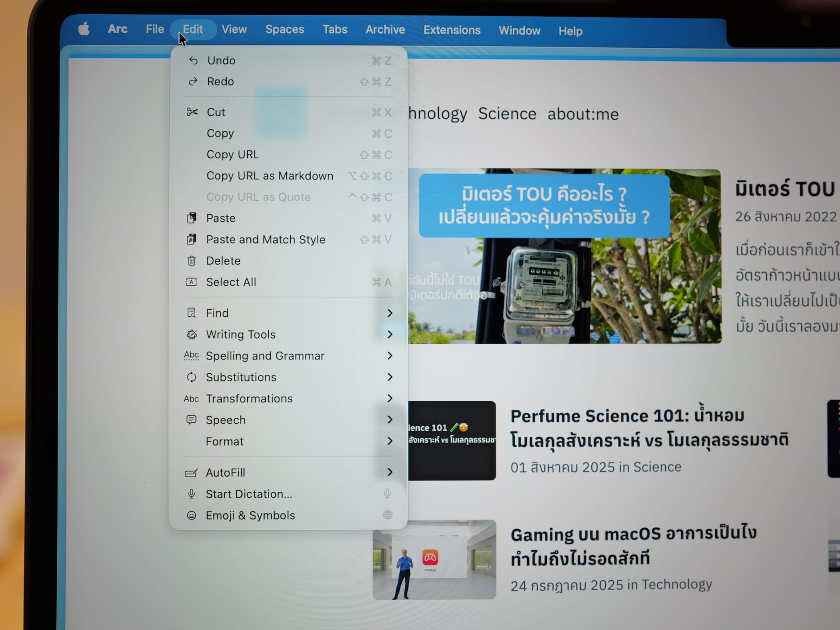Click the Transformations Abc icon
Screen dimensions: 840x630
coord(192,399)
